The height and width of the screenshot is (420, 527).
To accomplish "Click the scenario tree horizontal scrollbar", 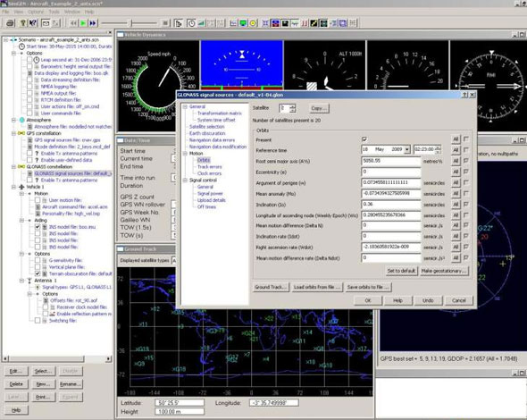I will (x=57, y=359).
